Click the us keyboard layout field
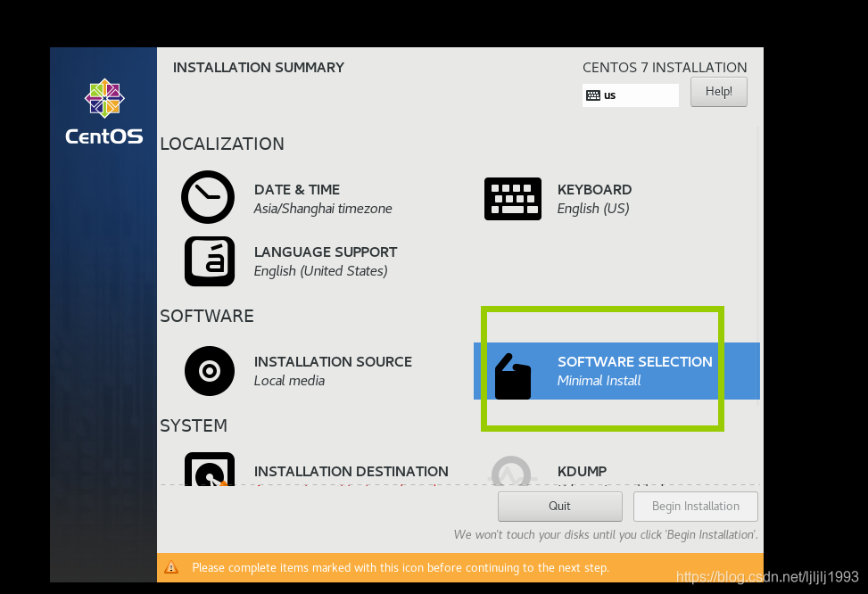868x594 pixels. [631, 95]
